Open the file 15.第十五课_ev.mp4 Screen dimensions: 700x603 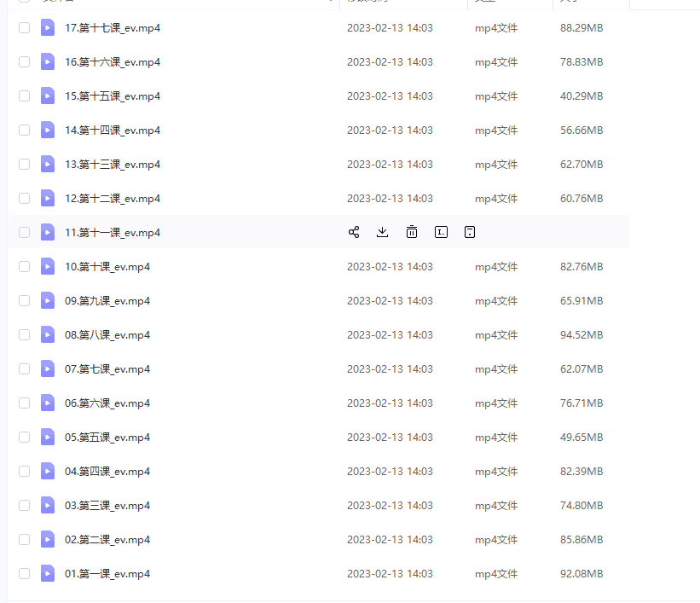pyautogui.click(x=113, y=96)
